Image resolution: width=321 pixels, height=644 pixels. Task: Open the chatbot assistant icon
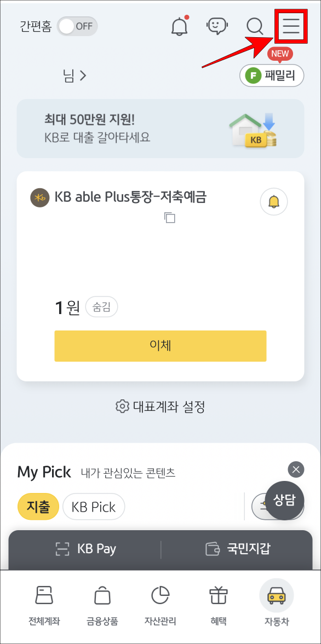tap(217, 26)
